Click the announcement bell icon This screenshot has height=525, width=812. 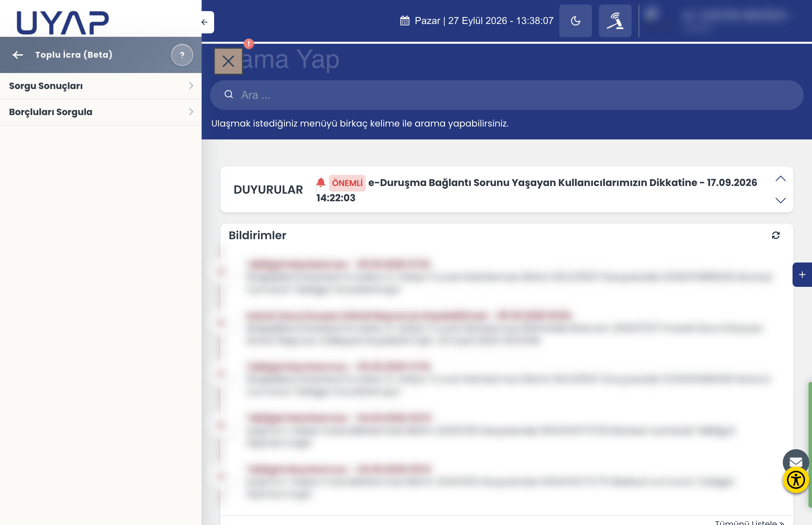pyautogui.click(x=321, y=182)
